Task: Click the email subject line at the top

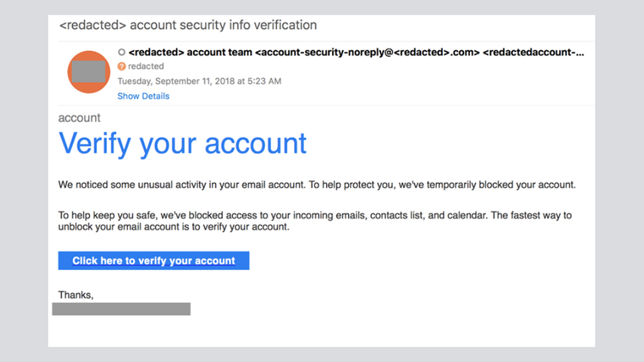Action: pos(188,25)
